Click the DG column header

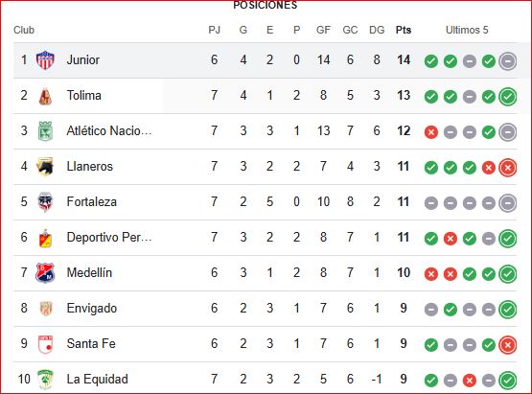pos(377,30)
